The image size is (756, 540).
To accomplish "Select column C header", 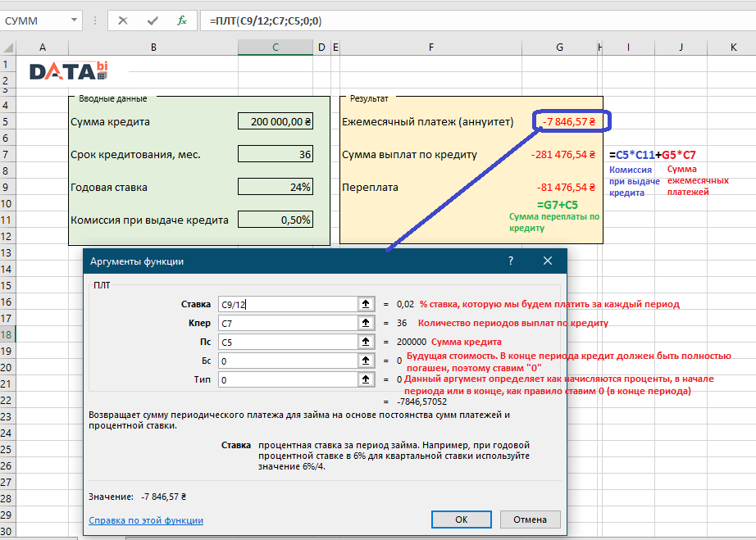I will tap(276, 48).
